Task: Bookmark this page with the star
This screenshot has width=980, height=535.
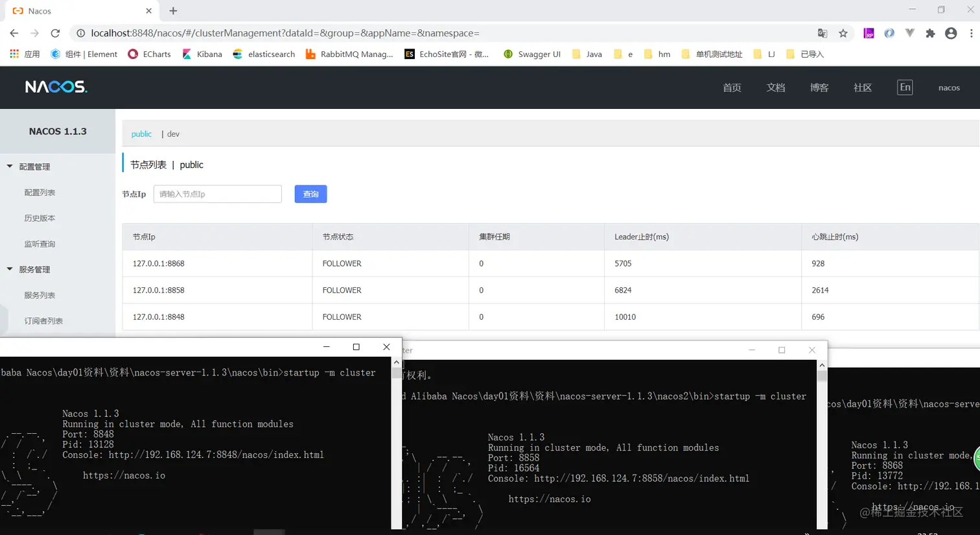Action: tap(843, 33)
